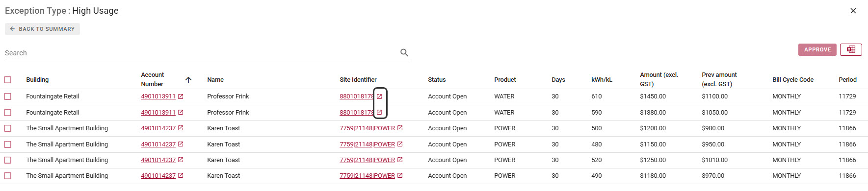Approve the selected exceptions
Viewport: 868px width, 191px height.
tap(817, 49)
